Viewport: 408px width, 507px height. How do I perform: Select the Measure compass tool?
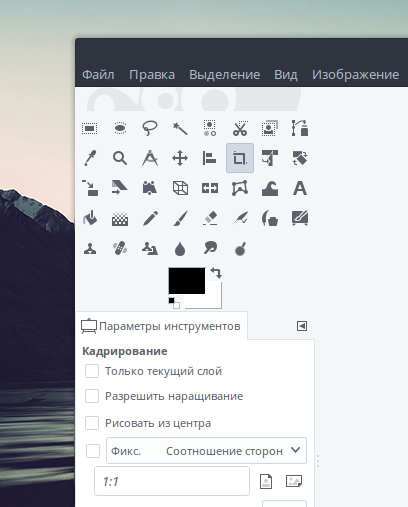pos(150,158)
